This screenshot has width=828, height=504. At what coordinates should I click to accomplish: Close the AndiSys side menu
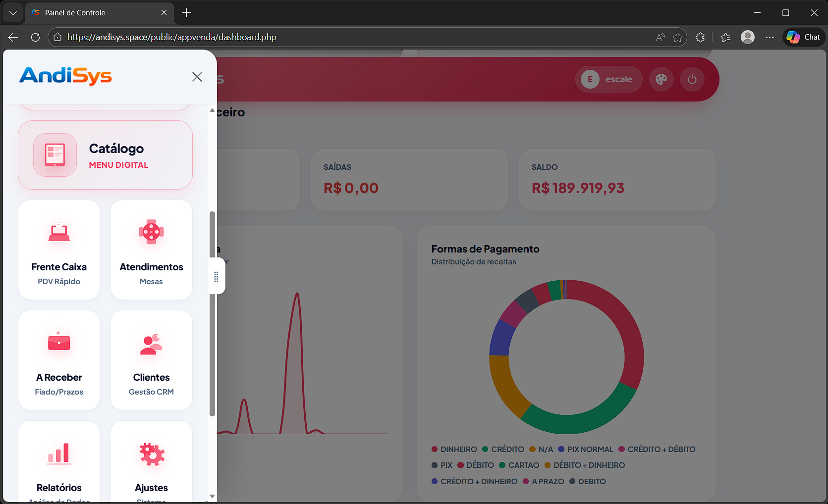tap(197, 77)
